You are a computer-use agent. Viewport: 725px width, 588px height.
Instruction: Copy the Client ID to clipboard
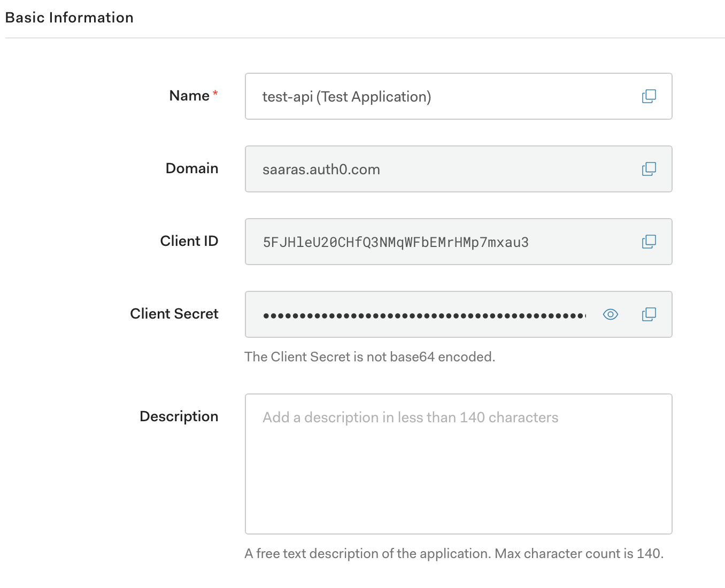point(649,242)
